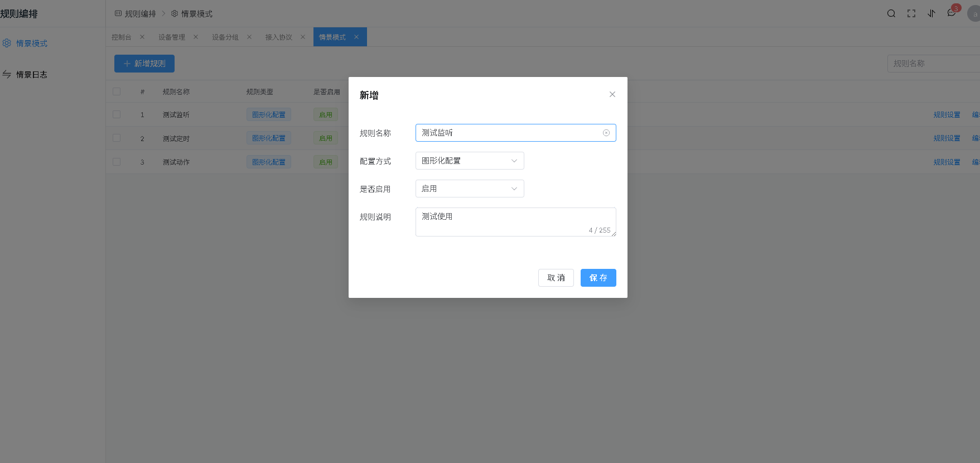Click the 取消 button
Image resolution: width=980 pixels, height=463 pixels.
556,278
